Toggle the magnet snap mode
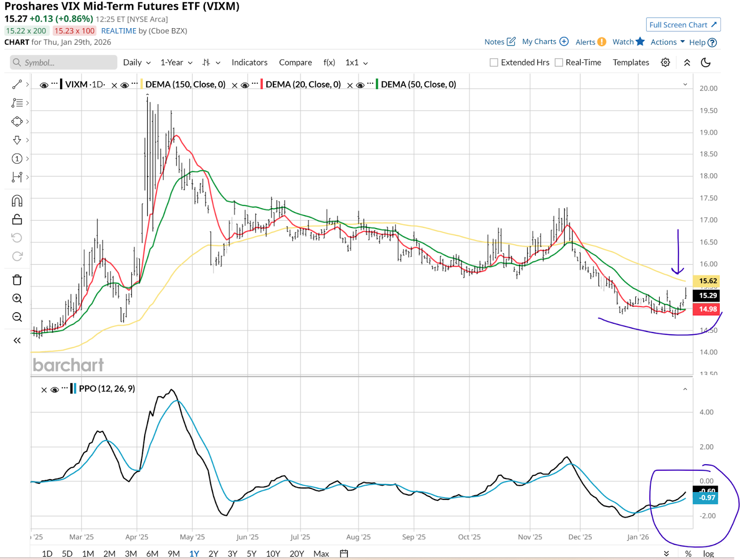Screen dimensions: 740x560 pos(17,201)
